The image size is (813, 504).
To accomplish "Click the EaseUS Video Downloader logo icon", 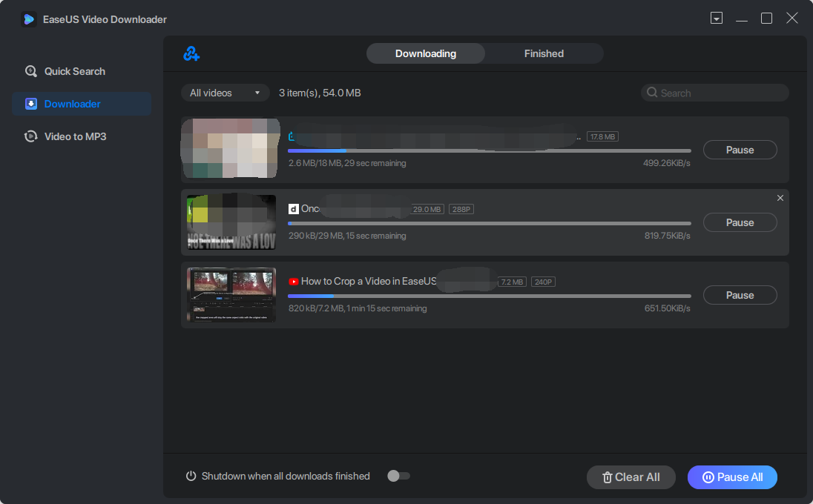I will pyautogui.click(x=29, y=19).
